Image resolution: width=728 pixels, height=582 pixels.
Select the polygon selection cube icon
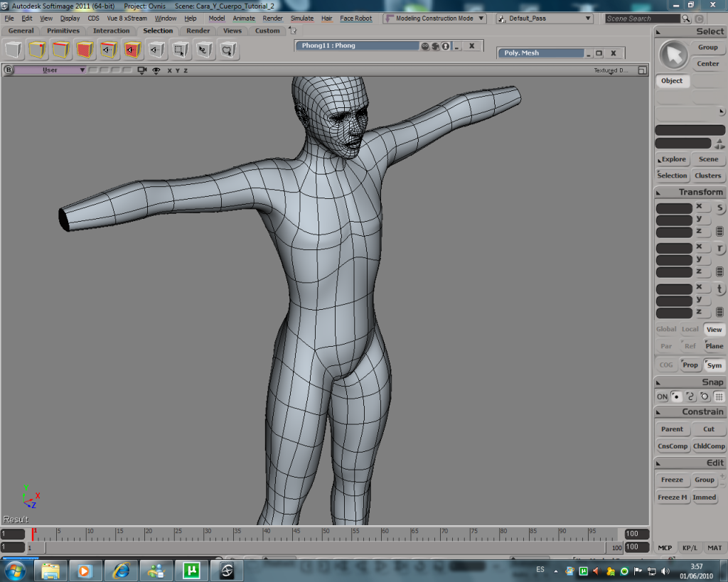(85, 49)
